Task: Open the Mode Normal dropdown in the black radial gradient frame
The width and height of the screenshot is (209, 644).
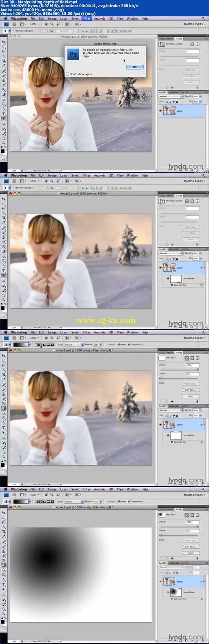Action: tap(74, 501)
